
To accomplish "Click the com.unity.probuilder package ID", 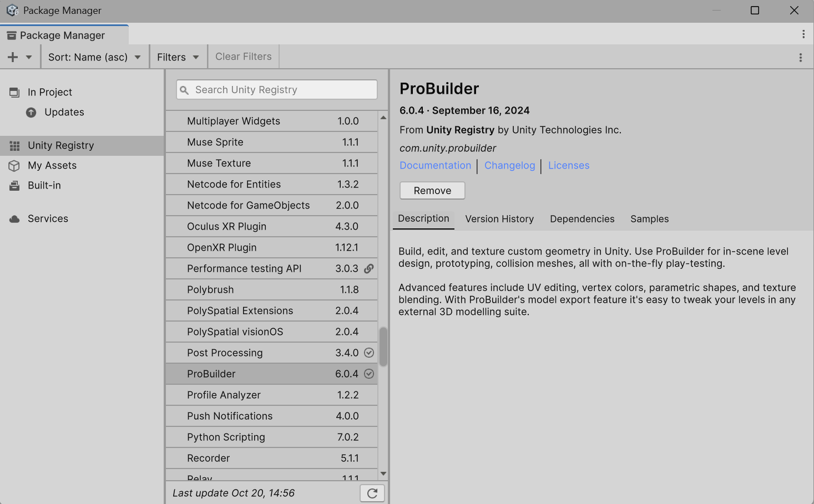I will (x=448, y=148).
